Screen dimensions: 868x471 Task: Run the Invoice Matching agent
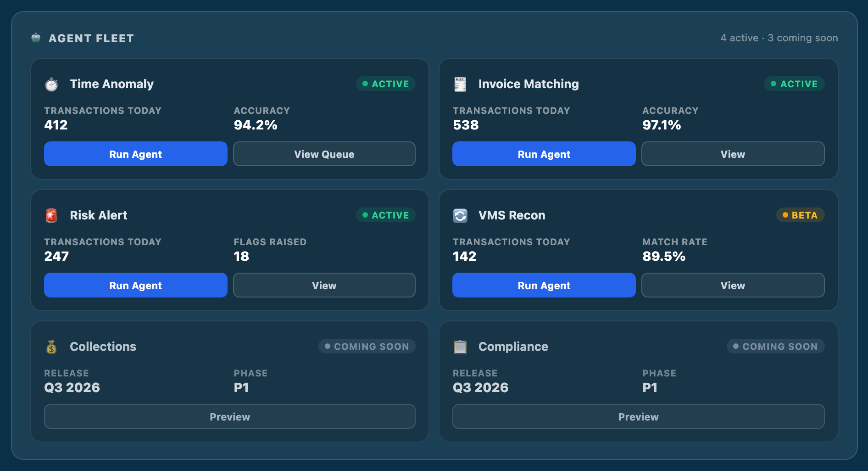tap(544, 154)
